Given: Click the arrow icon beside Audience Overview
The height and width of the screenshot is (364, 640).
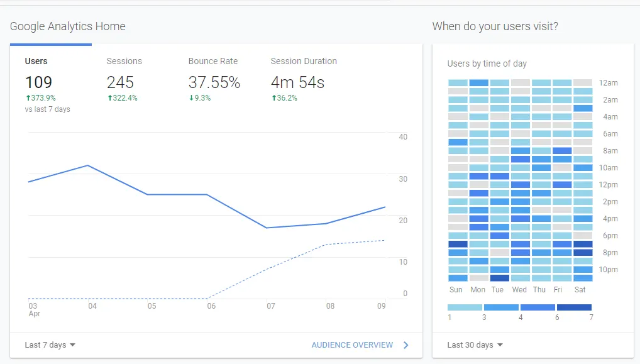Looking at the screenshot, I should point(406,345).
